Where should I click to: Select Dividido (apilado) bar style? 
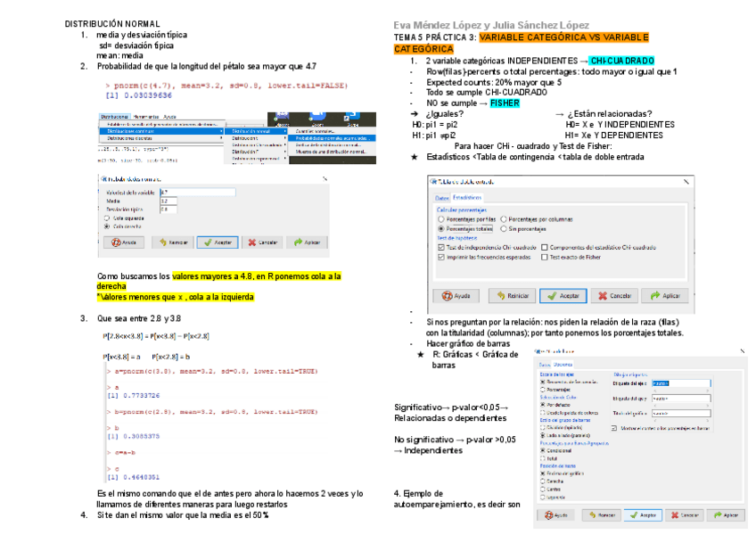pyautogui.click(x=542, y=427)
